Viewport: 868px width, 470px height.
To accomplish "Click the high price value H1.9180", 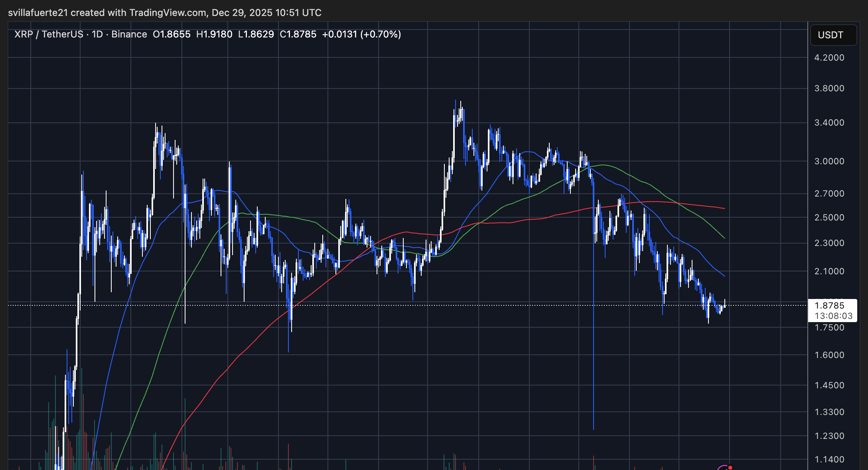I will pyautogui.click(x=214, y=34).
